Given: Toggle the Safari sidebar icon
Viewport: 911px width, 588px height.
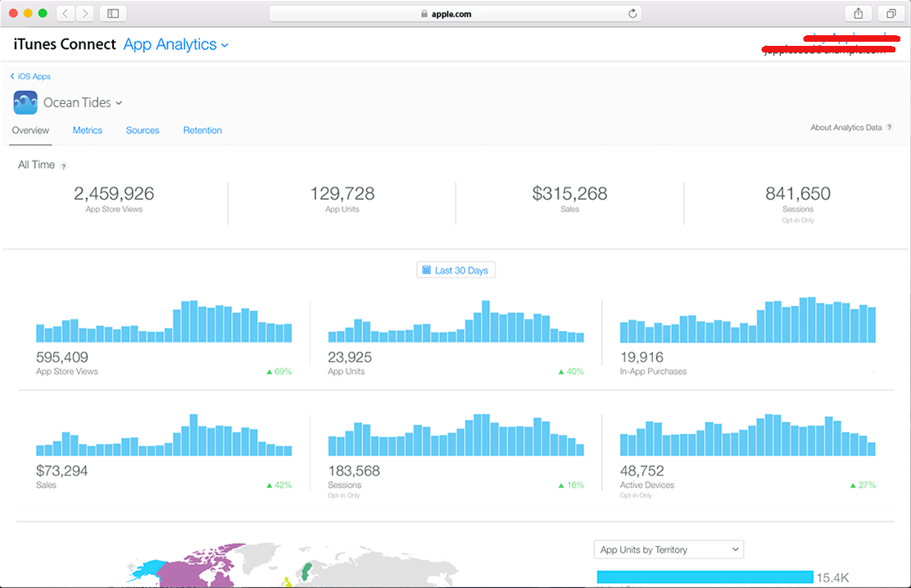Looking at the screenshot, I should tap(112, 13).
